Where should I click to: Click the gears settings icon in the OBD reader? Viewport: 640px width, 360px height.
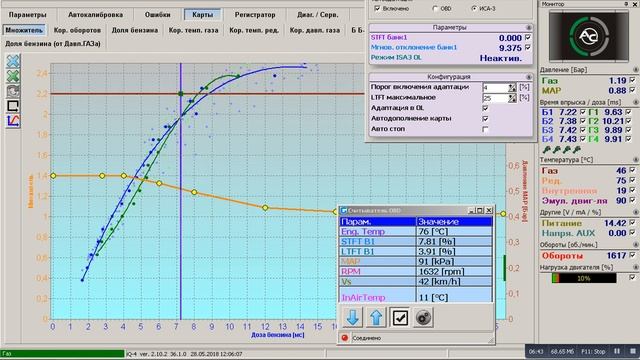[423, 318]
